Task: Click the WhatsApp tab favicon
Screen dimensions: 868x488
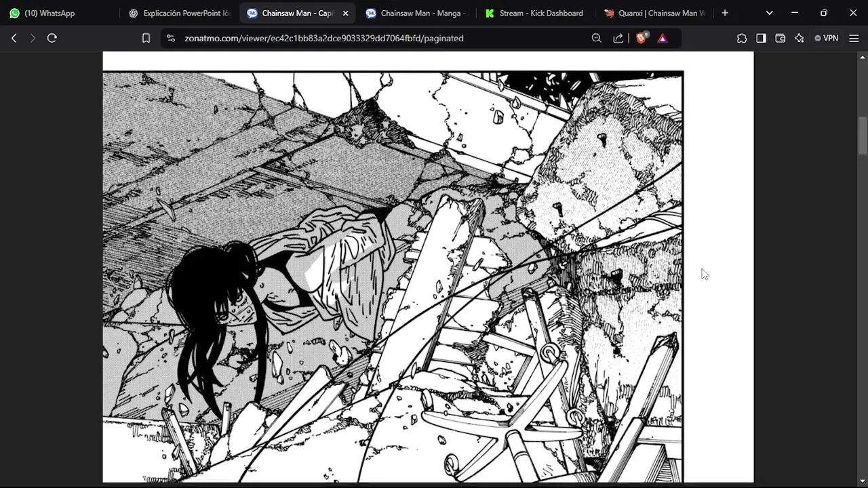Action: 15,13
